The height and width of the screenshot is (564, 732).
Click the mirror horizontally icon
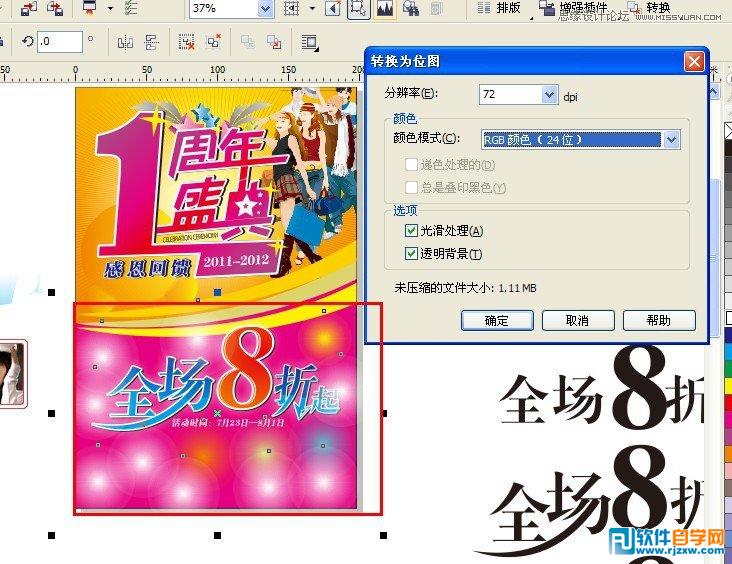click(125, 42)
